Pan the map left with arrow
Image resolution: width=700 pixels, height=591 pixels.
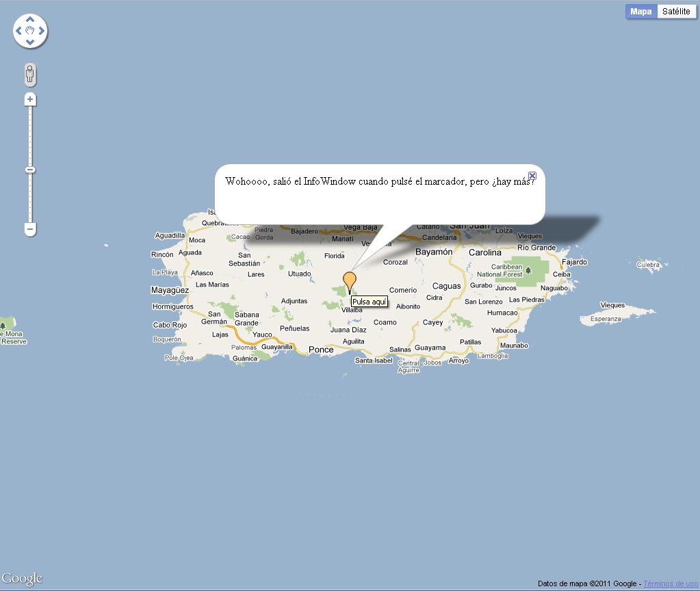pyautogui.click(x=18, y=31)
